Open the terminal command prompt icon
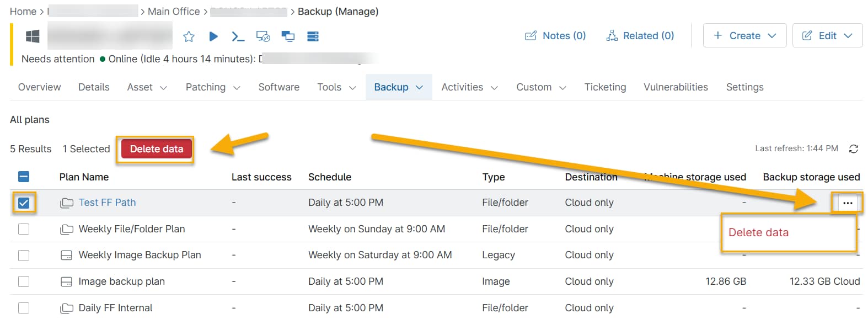This screenshot has width=868, height=319. click(238, 36)
